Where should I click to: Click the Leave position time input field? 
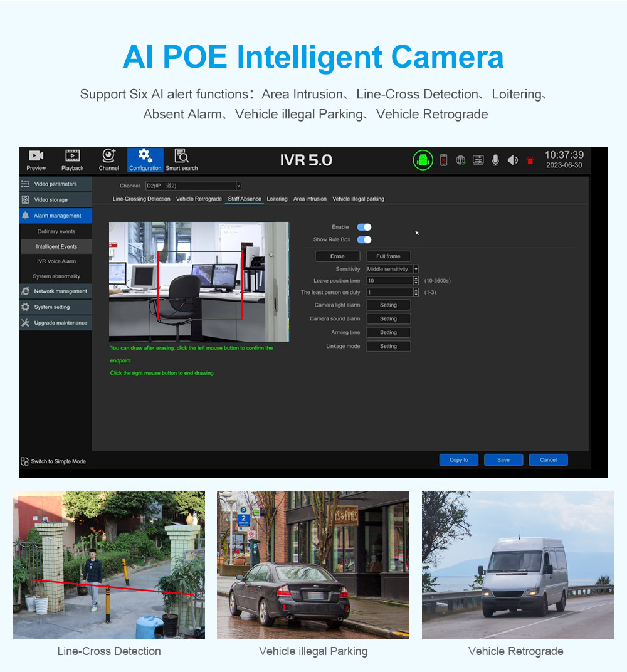[389, 281]
